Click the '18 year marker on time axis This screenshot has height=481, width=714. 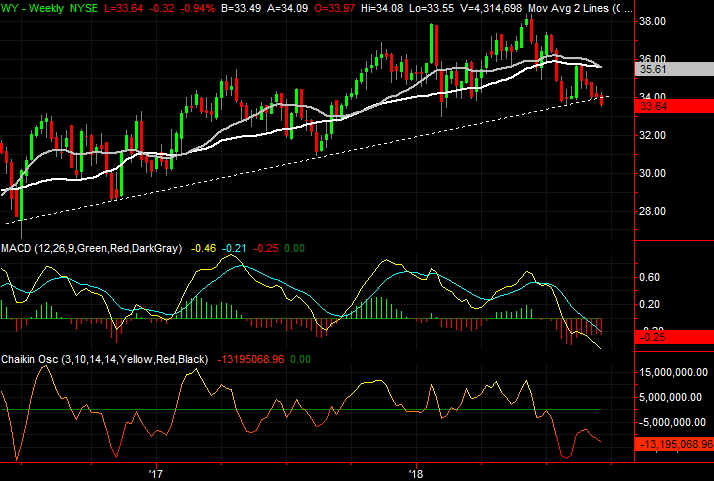pyautogui.click(x=416, y=474)
